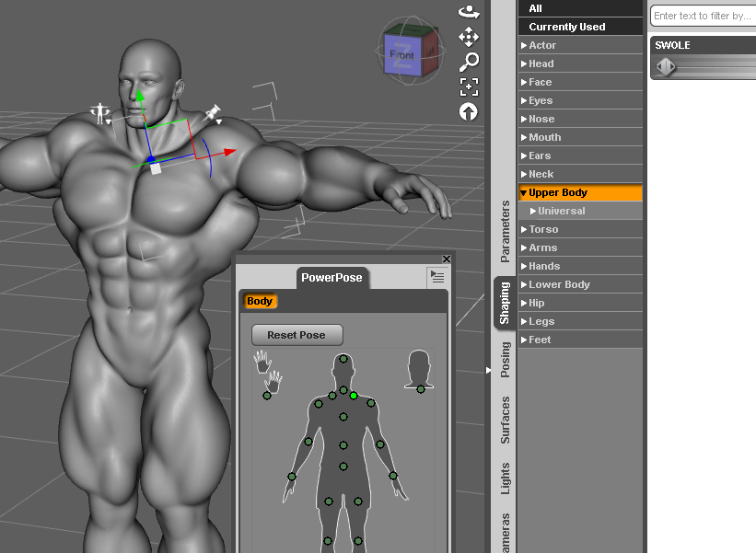This screenshot has width=756, height=553.
Task: Select the lower hand template in PowerPose
Action: (273, 382)
